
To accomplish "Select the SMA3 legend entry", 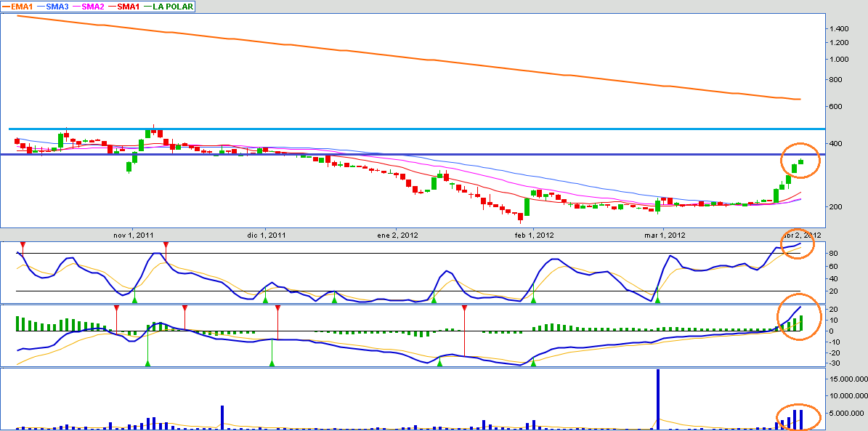I will pyautogui.click(x=58, y=6).
